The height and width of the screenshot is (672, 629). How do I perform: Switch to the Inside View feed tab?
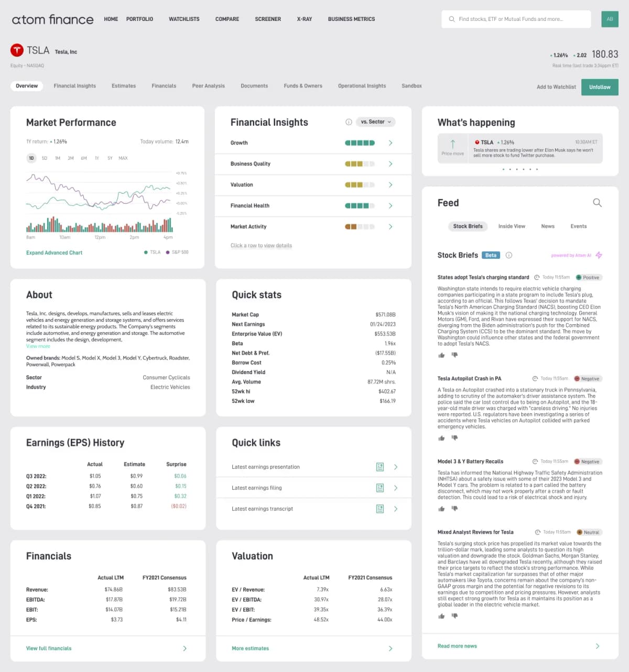pyautogui.click(x=512, y=226)
